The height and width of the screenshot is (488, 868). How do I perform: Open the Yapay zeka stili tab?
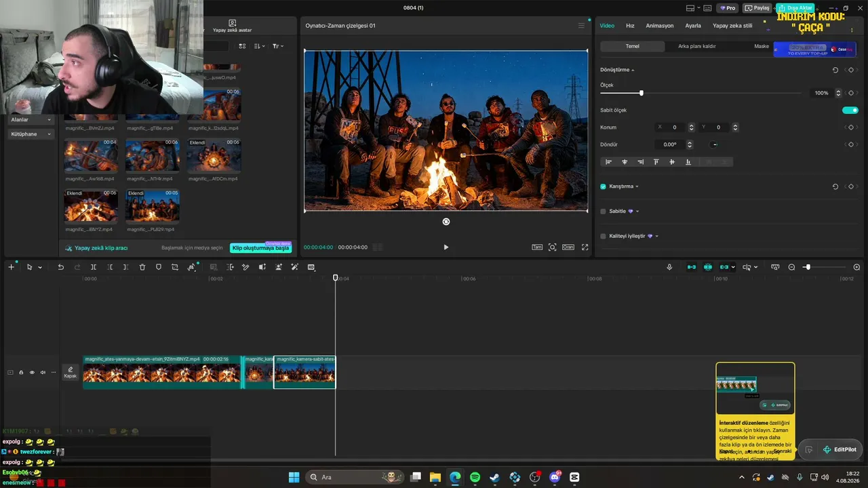[x=732, y=26]
